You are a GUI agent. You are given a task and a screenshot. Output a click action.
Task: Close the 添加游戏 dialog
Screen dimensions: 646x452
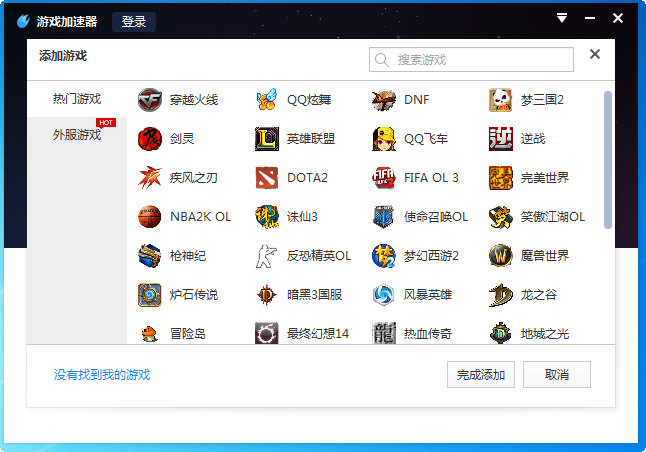pos(595,54)
